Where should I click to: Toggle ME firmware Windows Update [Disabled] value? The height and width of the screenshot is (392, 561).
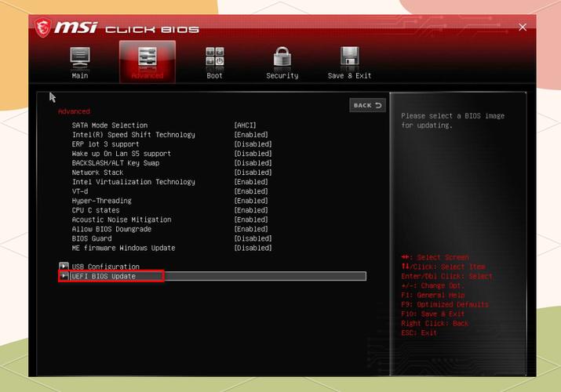(253, 248)
